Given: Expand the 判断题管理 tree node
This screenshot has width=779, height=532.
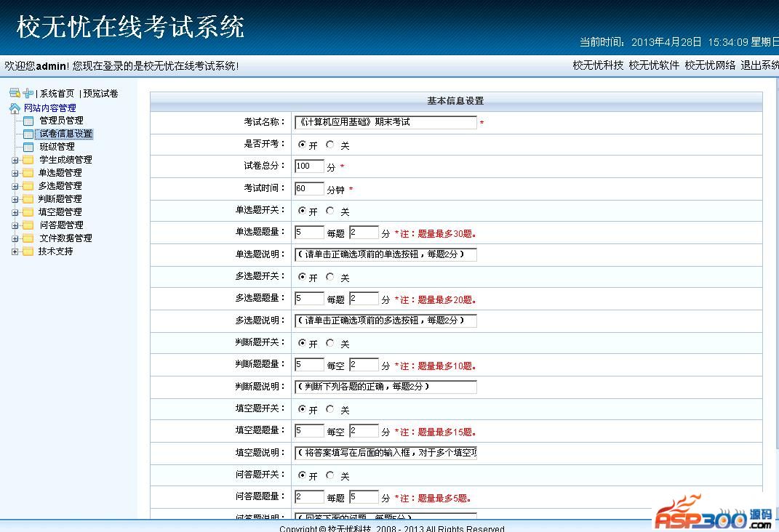Looking at the screenshot, I should pos(15,198).
